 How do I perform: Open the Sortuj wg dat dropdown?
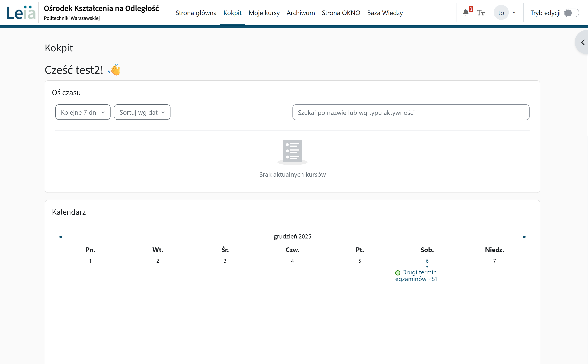tap(142, 112)
